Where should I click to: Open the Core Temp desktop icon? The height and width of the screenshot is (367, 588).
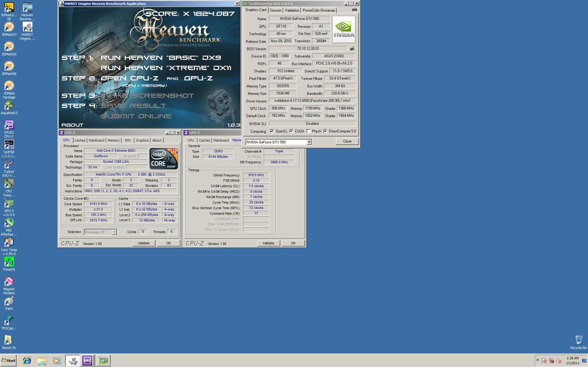[9, 247]
